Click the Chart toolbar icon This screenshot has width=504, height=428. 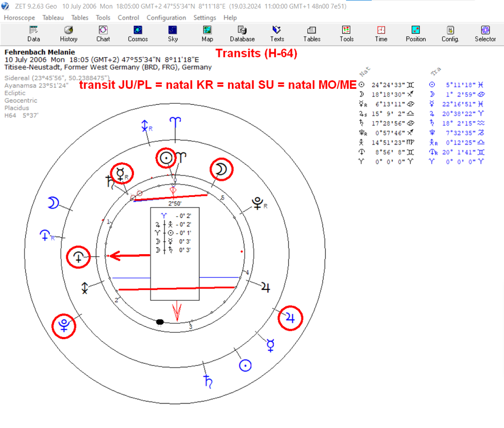(103, 34)
